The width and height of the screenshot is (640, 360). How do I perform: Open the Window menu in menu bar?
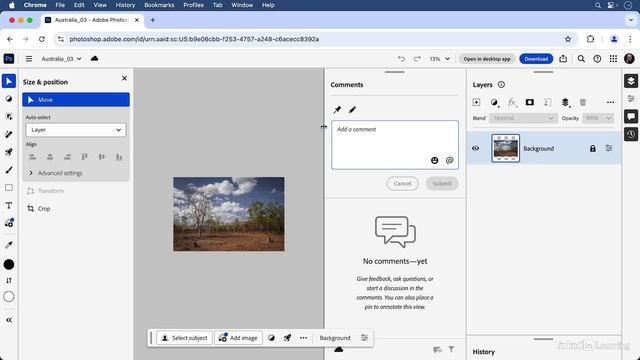[x=242, y=5]
